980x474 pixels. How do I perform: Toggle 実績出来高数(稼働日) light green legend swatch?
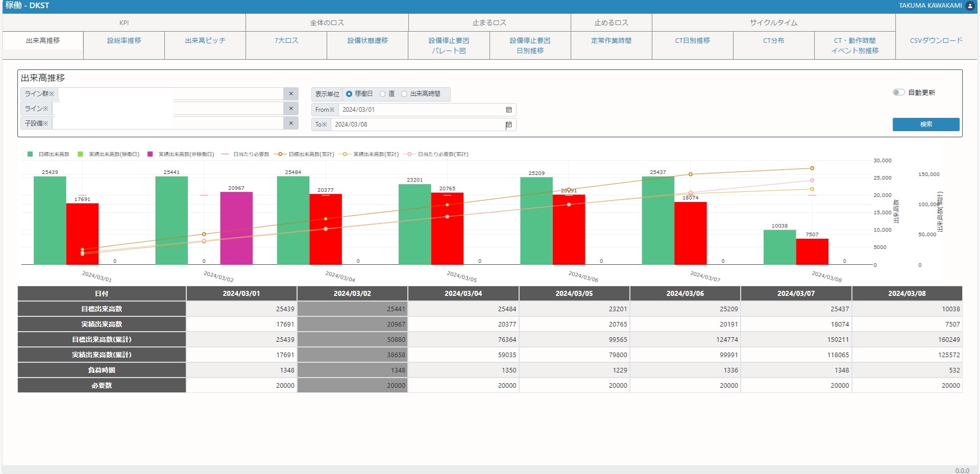click(x=80, y=154)
